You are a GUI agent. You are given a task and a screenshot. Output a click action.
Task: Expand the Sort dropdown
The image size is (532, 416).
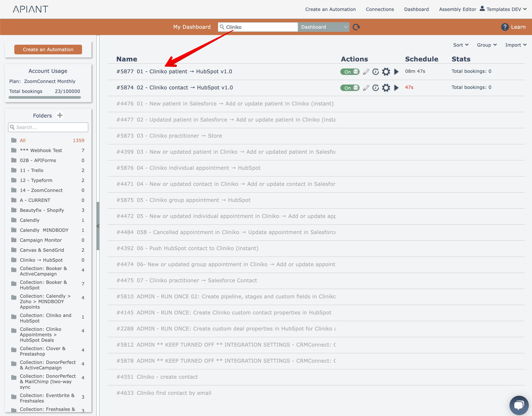coord(461,45)
